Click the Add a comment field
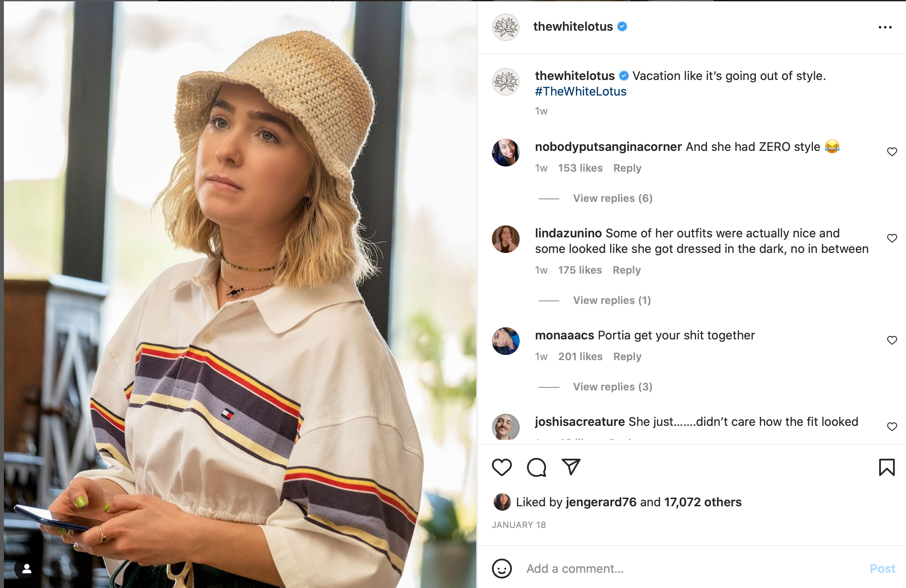 (692, 569)
